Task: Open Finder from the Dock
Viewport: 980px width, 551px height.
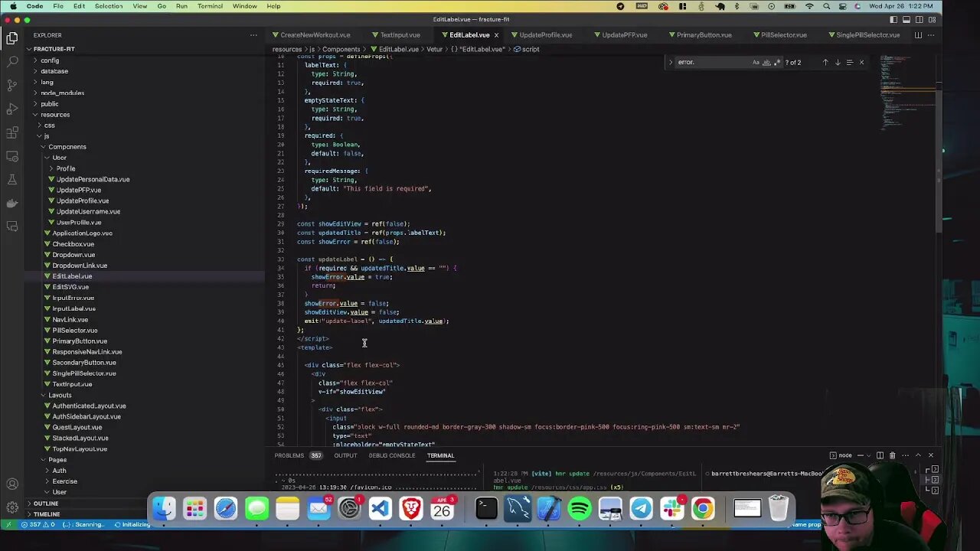Action: point(164,508)
